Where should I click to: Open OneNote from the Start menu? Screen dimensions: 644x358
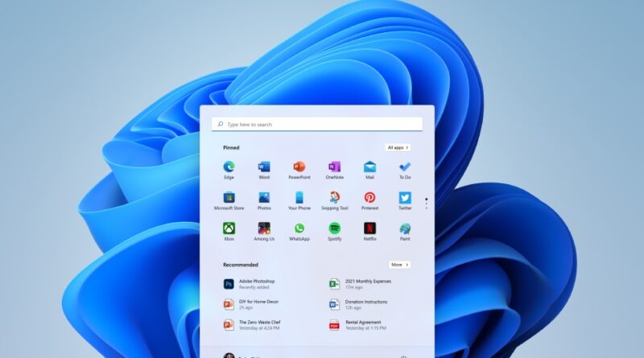click(x=335, y=170)
